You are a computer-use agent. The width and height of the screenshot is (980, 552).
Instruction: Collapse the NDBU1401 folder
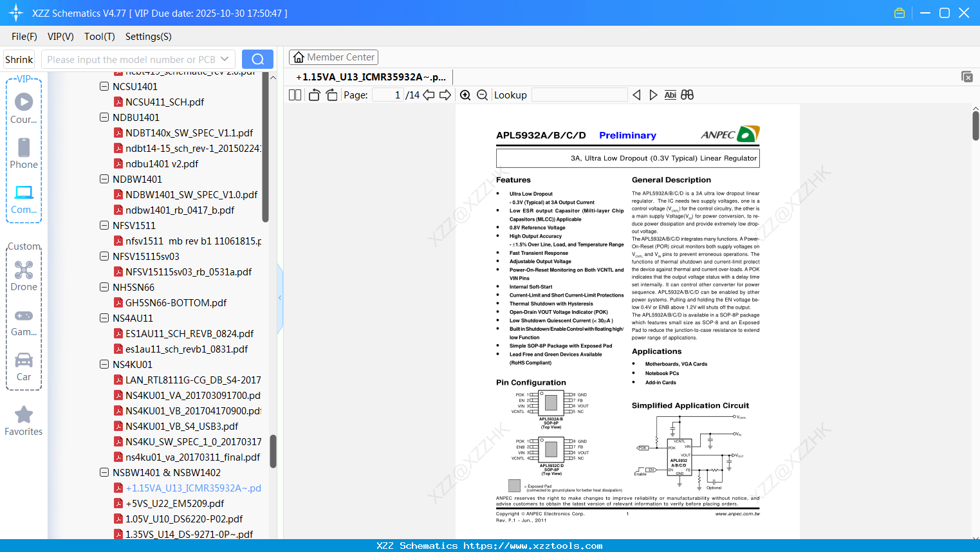pos(104,117)
